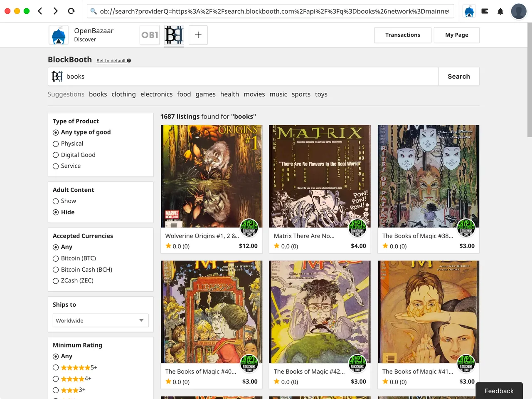532x399 pixels.
Task: Click vendor badge on Books of Magic #38
Action: click(466, 228)
